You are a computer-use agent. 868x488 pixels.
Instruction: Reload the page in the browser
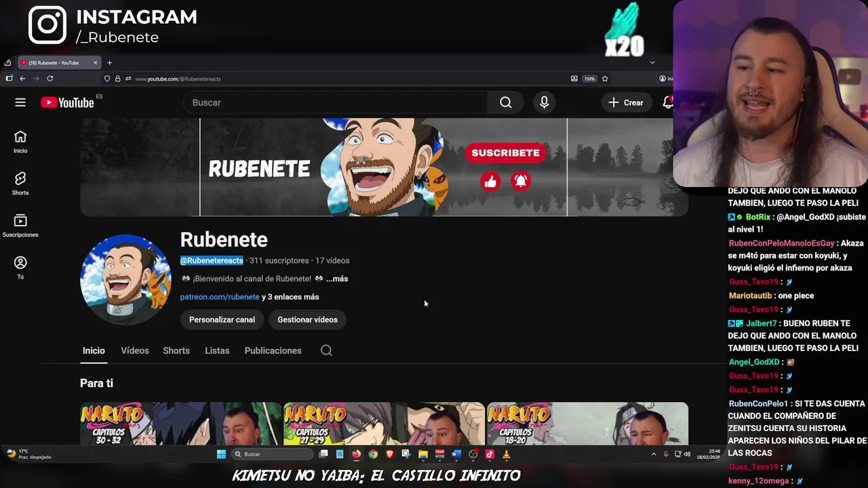point(50,79)
